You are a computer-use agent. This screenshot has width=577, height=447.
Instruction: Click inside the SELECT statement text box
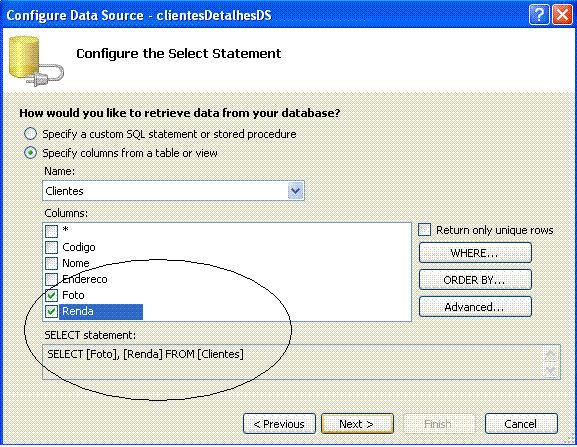[293, 362]
